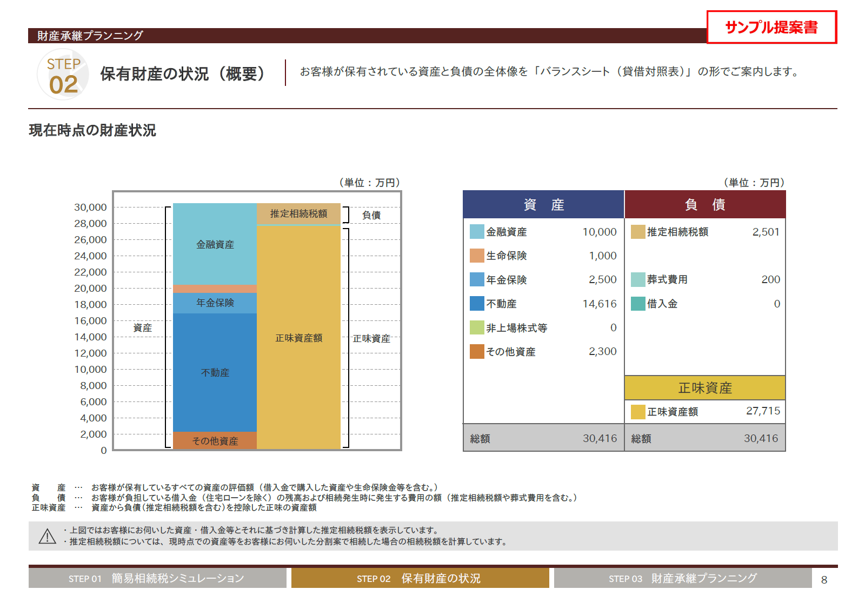
Task: Click the 生命保険 orange legend swatch
Action: [477, 256]
